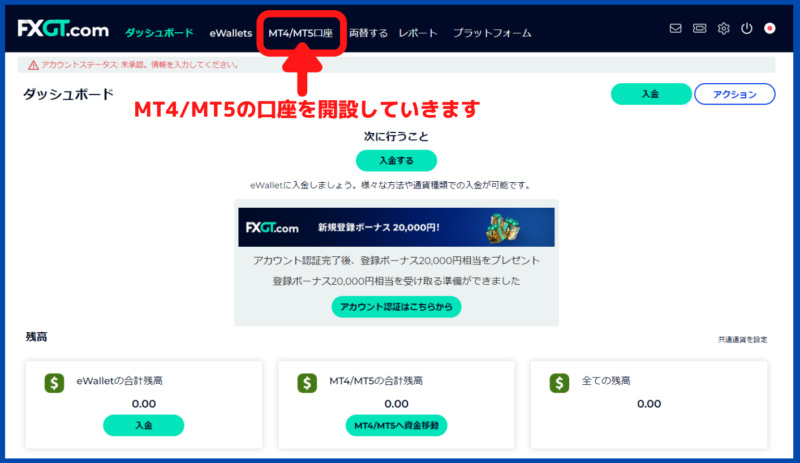The image size is (800, 463).
Task: Click the card/wallet icon in header
Action: click(699, 29)
